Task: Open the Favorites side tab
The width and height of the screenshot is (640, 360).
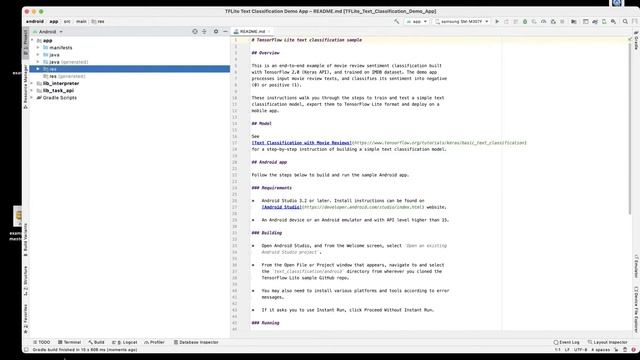Action: [26, 318]
